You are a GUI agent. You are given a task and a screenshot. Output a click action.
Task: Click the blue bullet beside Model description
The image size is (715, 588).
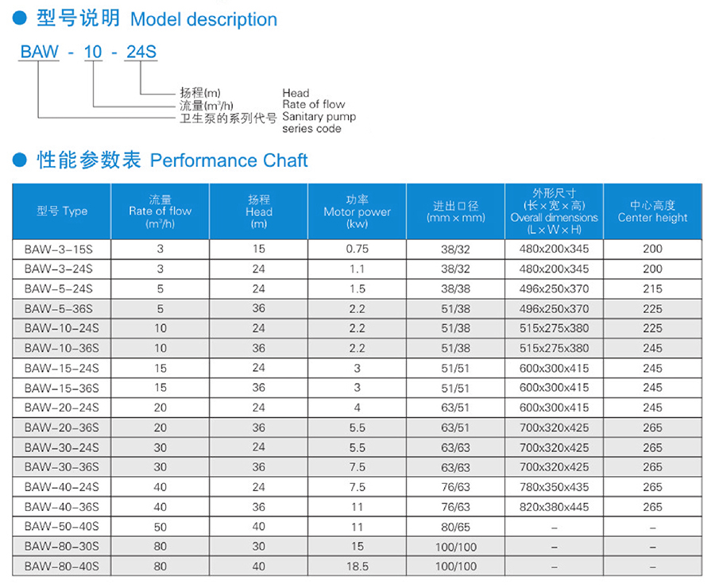pos(21,19)
